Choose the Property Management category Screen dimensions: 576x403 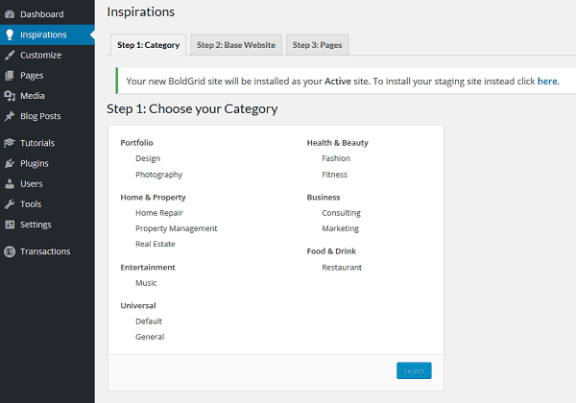click(176, 229)
